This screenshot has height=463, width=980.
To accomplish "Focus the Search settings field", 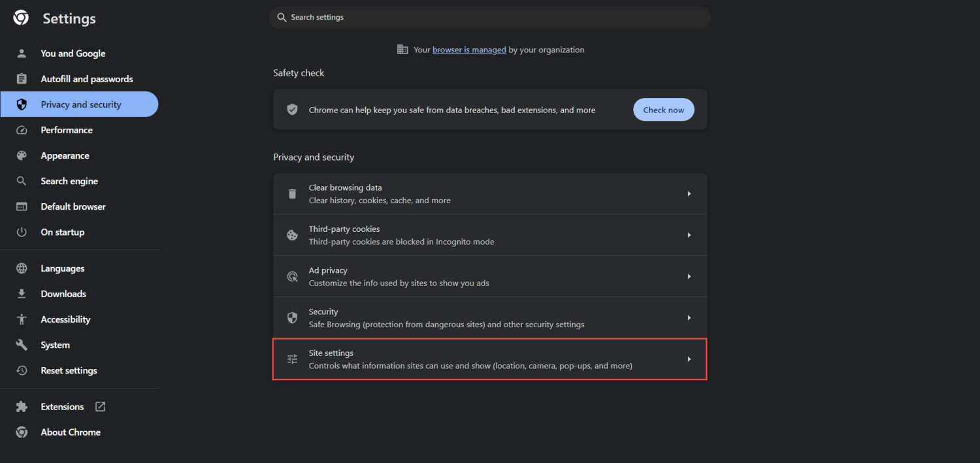I will [490, 18].
